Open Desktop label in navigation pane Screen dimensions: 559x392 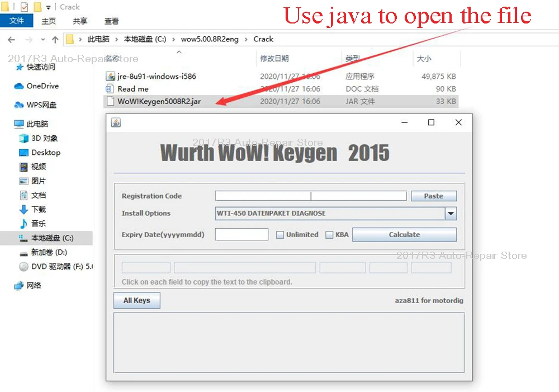click(x=46, y=152)
